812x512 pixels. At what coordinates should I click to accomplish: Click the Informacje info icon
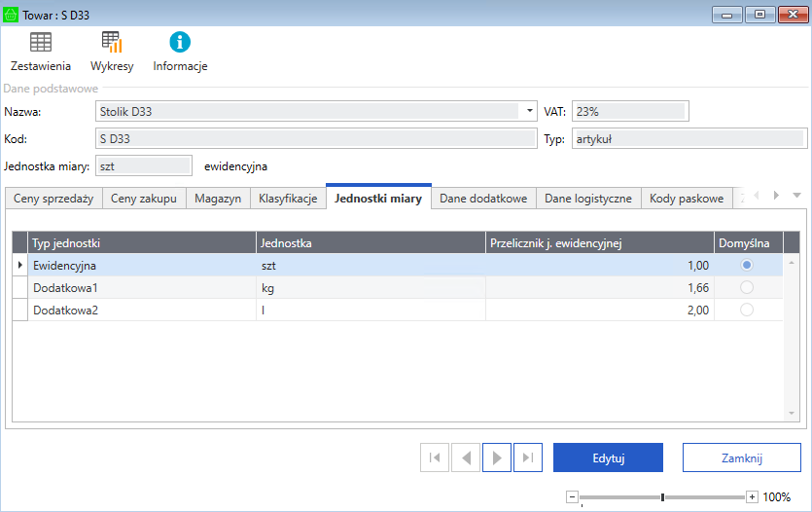click(x=180, y=43)
